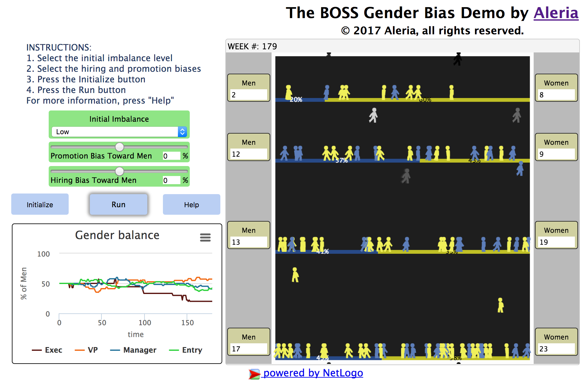
Task: Click the 'time' x-axis label on chart
Action: point(136,334)
